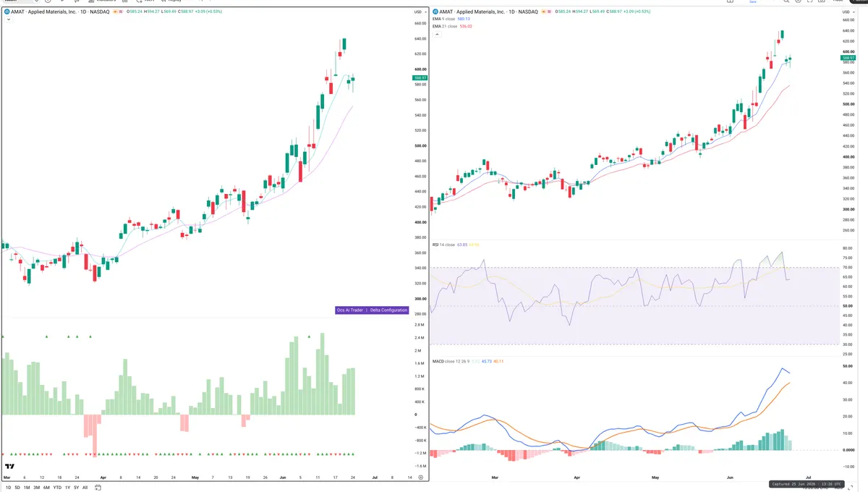Open USD currency dropdown on left chart
The image size is (868, 492).
coord(419,12)
